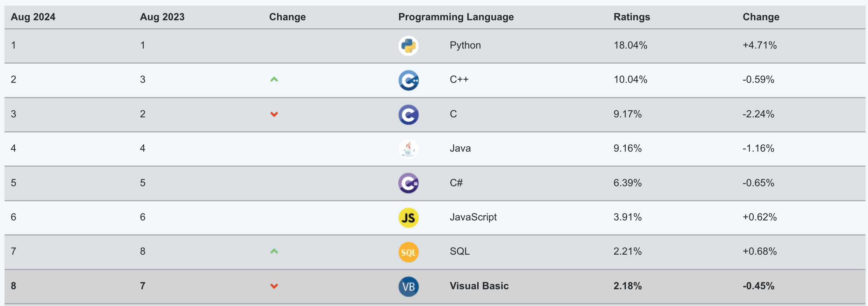Screen dimensions: 868x306
Task: Click the red down arrow in C row
Action: click(274, 114)
